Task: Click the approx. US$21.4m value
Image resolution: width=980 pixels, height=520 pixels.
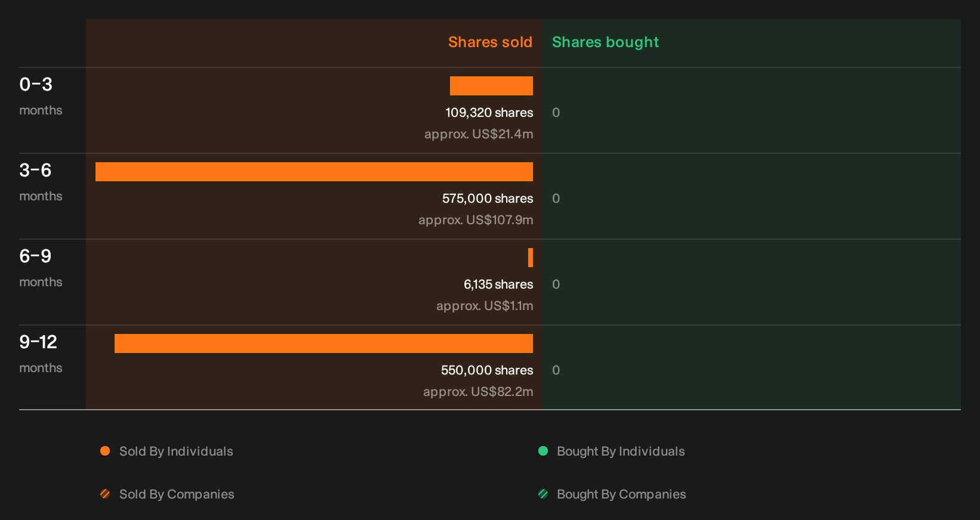Action: 479,134
